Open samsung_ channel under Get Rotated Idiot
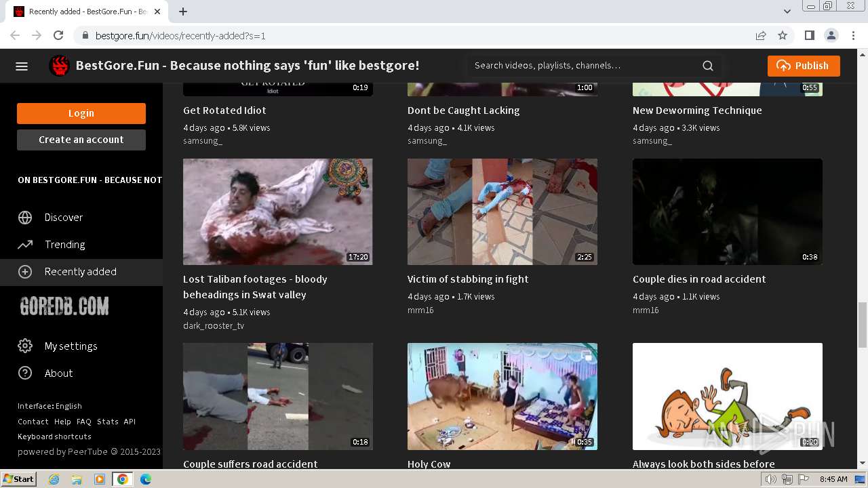This screenshot has width=868, height=488. (203, 141)
